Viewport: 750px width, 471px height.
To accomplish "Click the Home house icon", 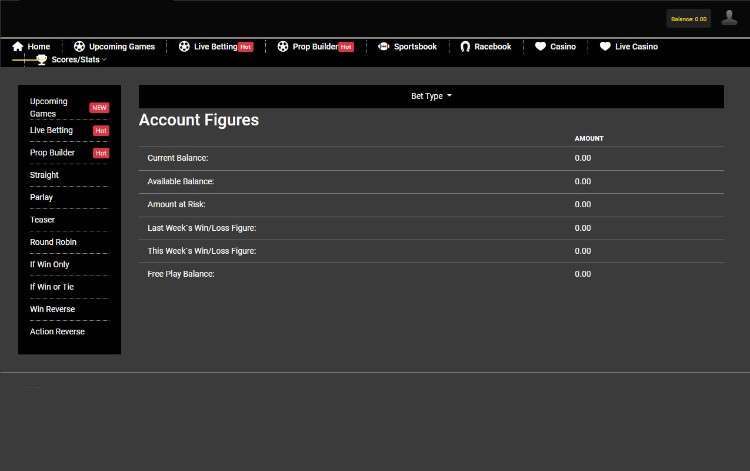I will click(17, 47).
